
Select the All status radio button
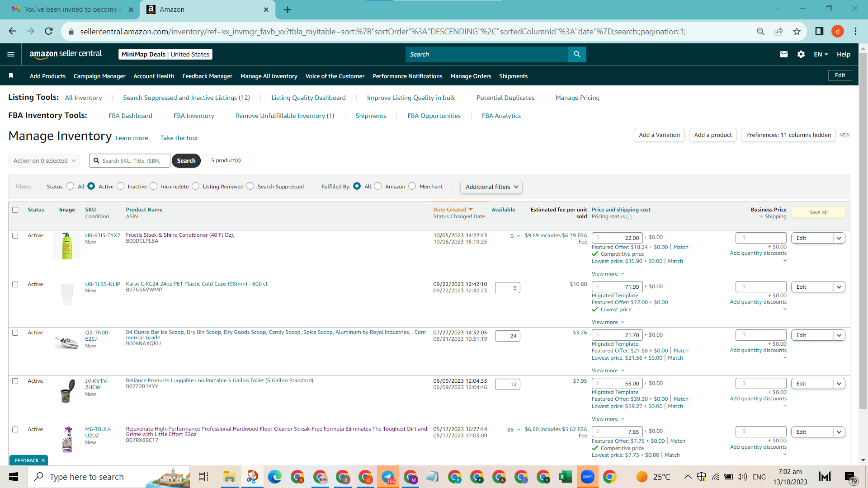[70, 186]
